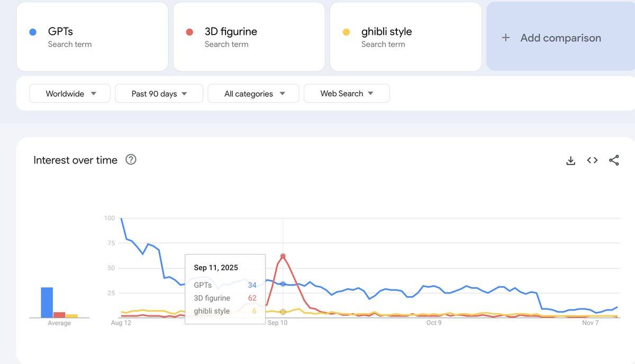
Task: Open the embed code icon
Action: tap(592, 160)
